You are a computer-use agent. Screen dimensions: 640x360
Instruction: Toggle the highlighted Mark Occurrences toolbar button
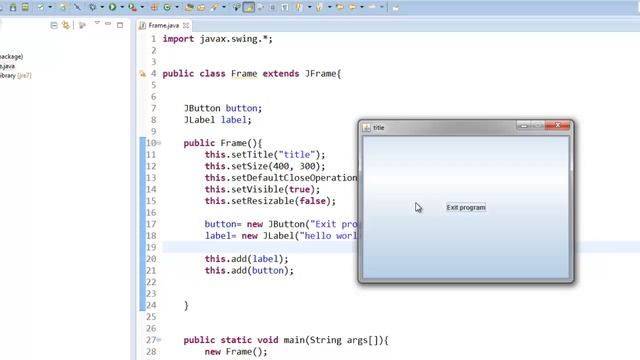249,7
